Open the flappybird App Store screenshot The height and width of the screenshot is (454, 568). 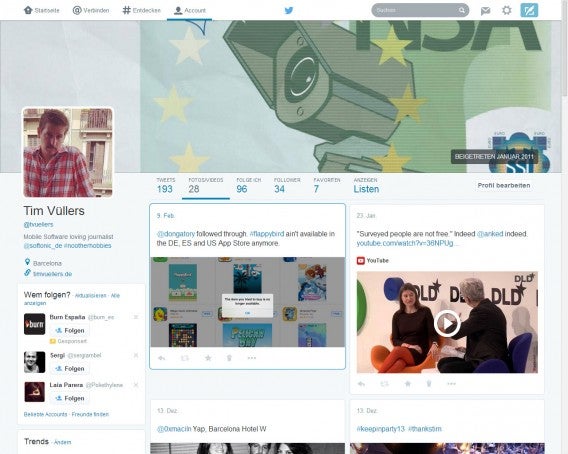pyautogui.click(x=247, y=302)
